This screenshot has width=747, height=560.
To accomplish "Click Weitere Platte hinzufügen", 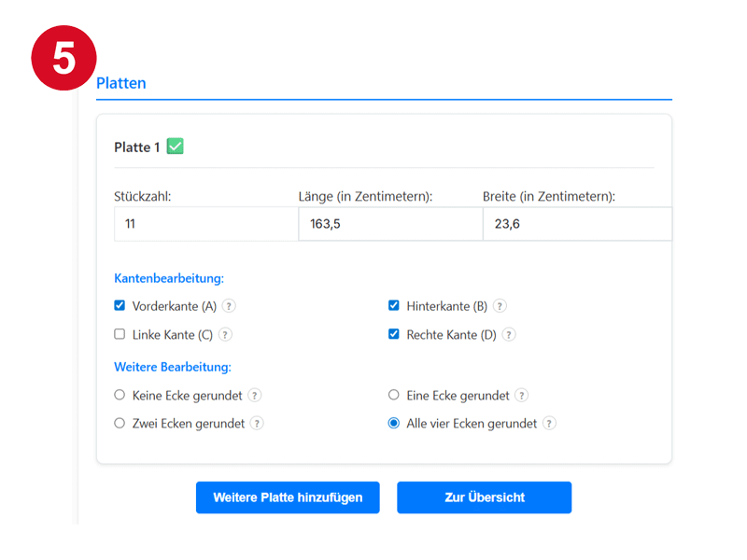I will (287, 497).
